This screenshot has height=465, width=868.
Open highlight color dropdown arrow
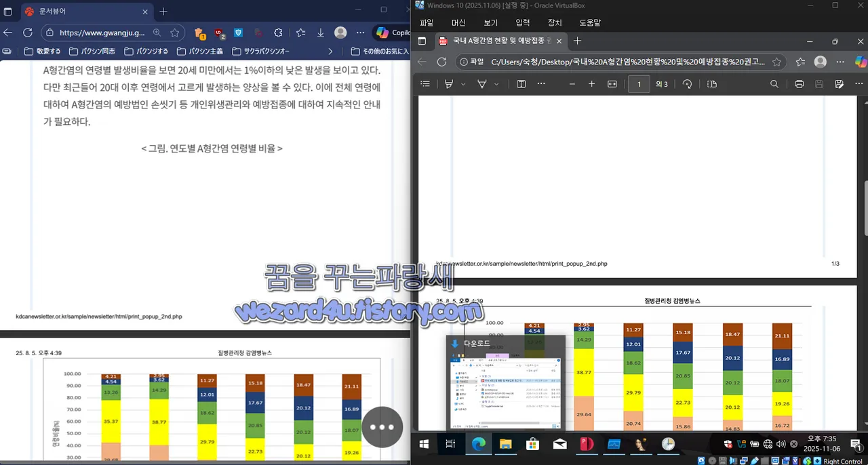tap(463, 84)
